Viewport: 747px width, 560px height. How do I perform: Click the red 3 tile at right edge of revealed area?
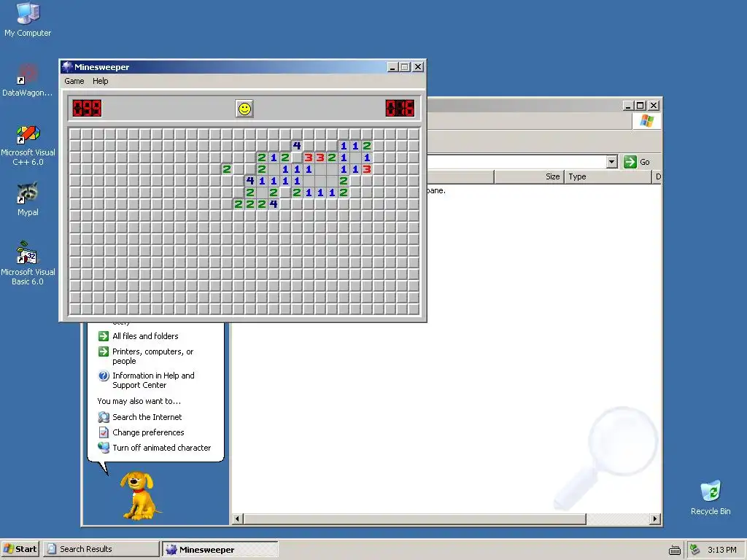[x=367, y=169]
